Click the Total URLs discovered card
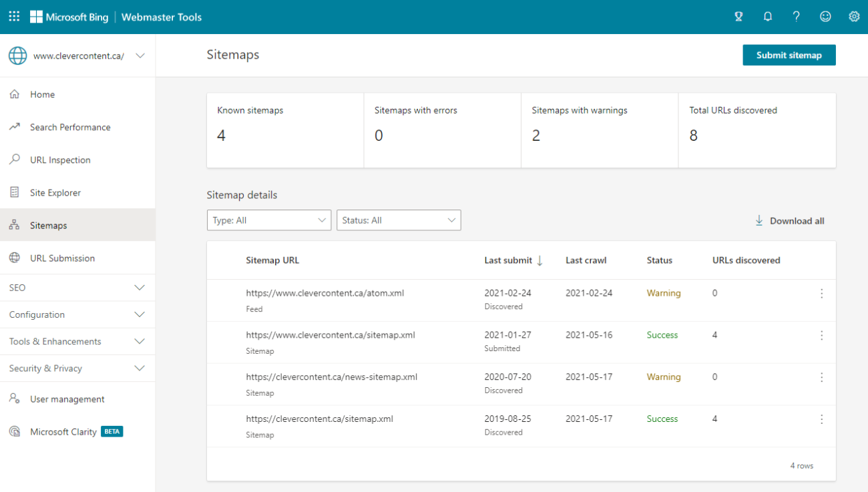868x492 pixels. point(757,130)
